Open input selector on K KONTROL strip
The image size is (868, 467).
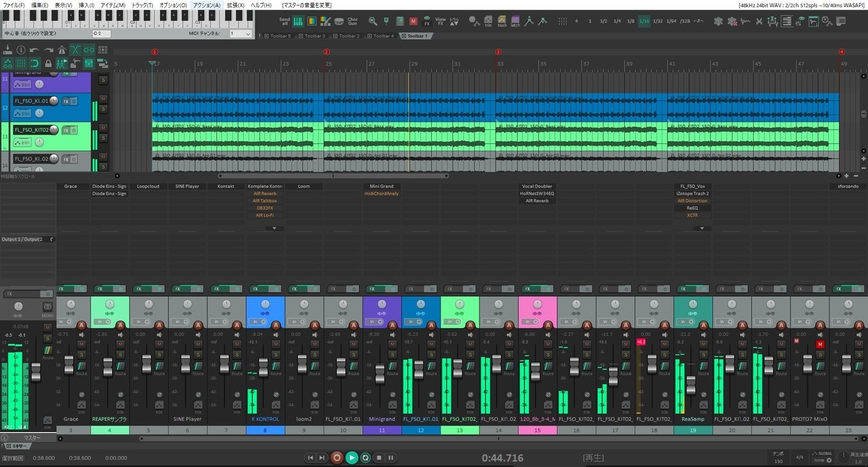(x=258, y=321)
